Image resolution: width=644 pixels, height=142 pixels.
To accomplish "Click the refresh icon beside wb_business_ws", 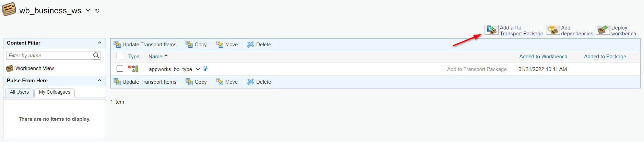I will [97, 11].
